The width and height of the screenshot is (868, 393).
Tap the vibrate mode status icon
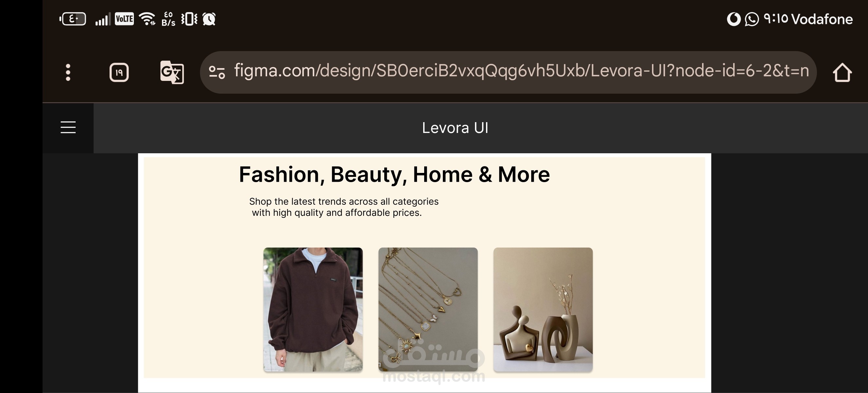[190, 19]
